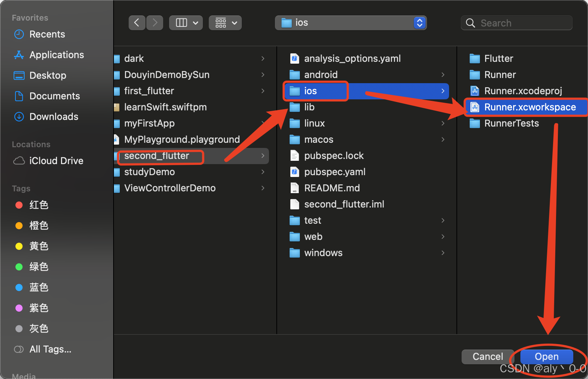588x379 pixels.
Task: Select the README.md file name
Action: (x=332, y=188)
